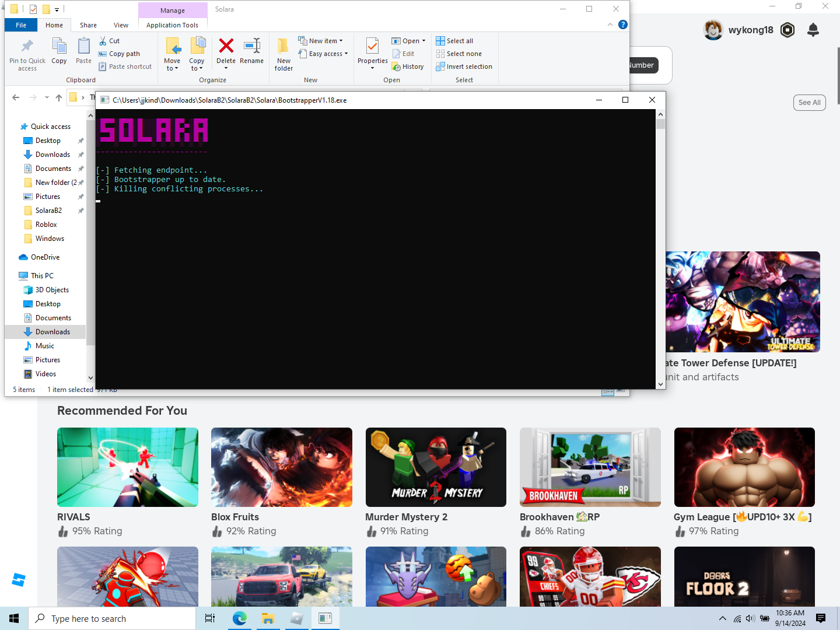Open the Explorer Help icon
Viewport: 840px width, 630px height.
point(623,24)
